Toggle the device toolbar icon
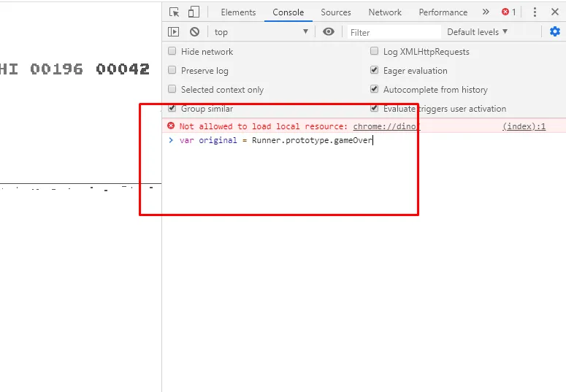566x392 pixels. (194, 12)
